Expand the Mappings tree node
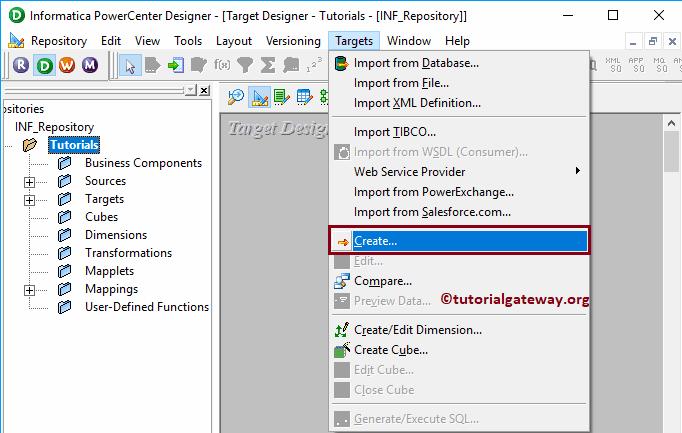This screenshot has width=682, height=433. pyautogui.click(x=29, y=290)
